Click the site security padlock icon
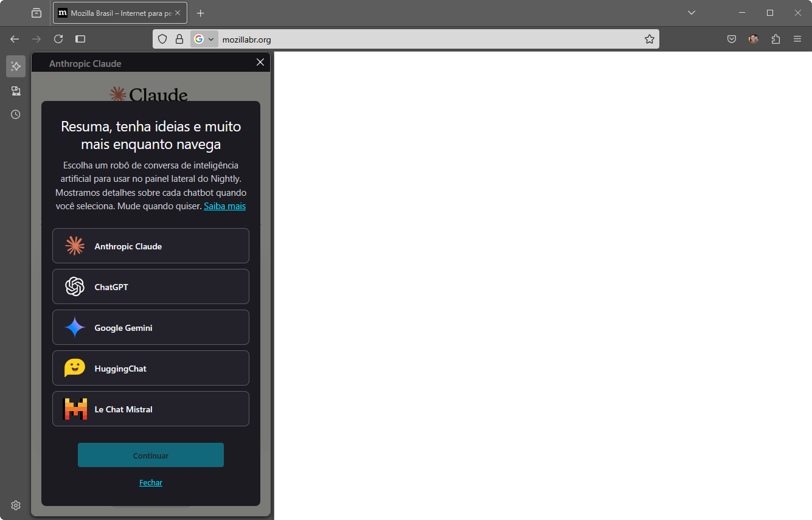The width and height of the screenshot is (812, 520). (179, 39)
